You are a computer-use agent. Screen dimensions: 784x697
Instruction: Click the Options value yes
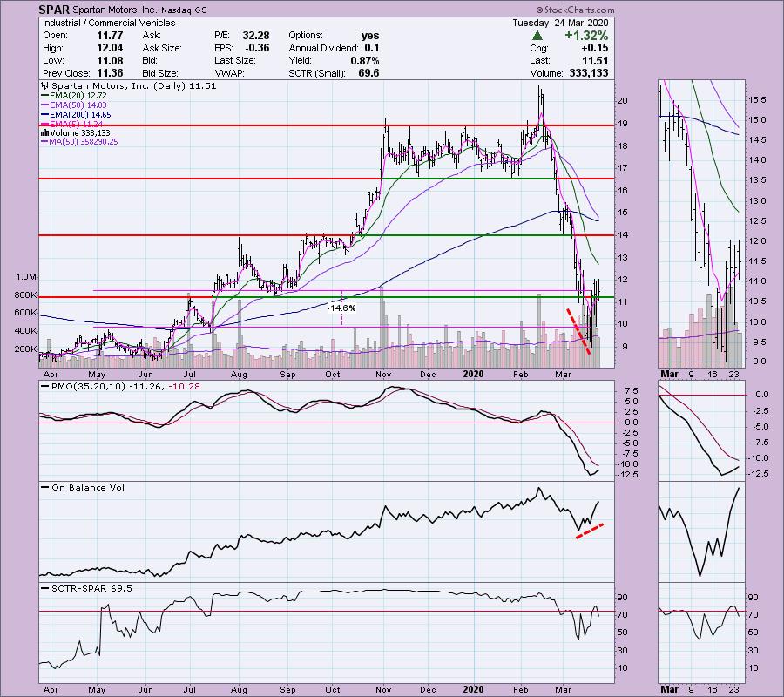[370, 36]
